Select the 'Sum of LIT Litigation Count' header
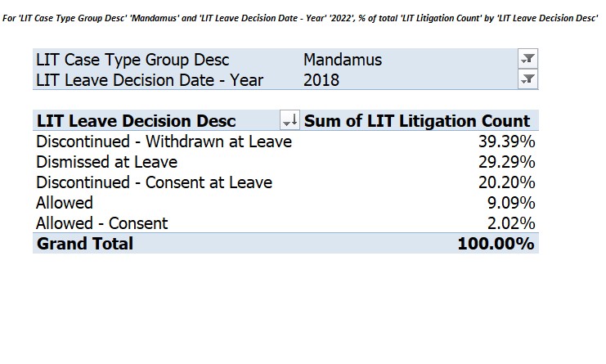 click(x=417, y=120)
